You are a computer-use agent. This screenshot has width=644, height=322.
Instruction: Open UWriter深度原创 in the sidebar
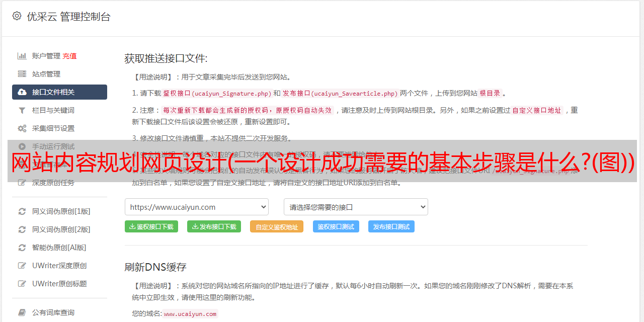(59, 266)
